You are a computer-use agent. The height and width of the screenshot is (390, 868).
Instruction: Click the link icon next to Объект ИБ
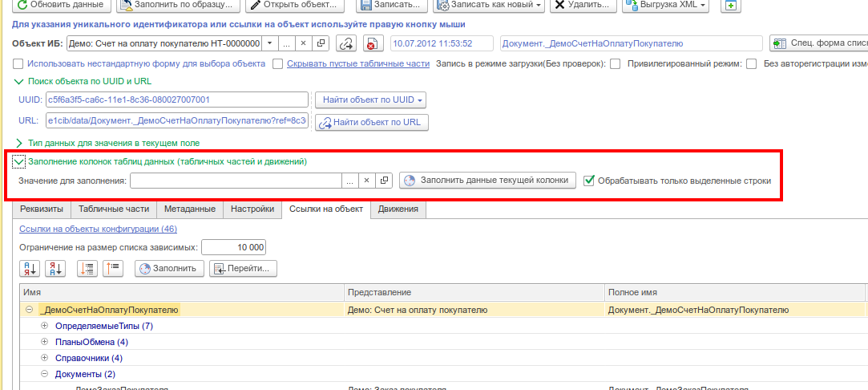click(x=346, y=44)
